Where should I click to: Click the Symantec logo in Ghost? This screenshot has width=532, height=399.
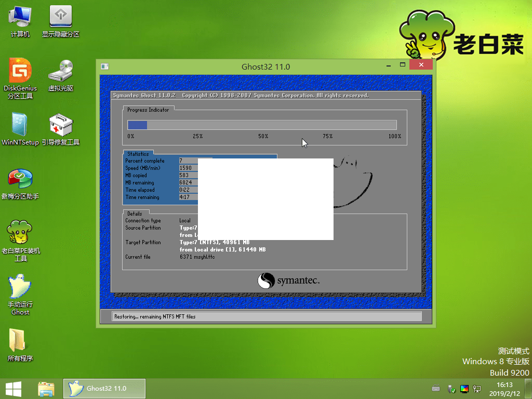click(x=288, y=281)
